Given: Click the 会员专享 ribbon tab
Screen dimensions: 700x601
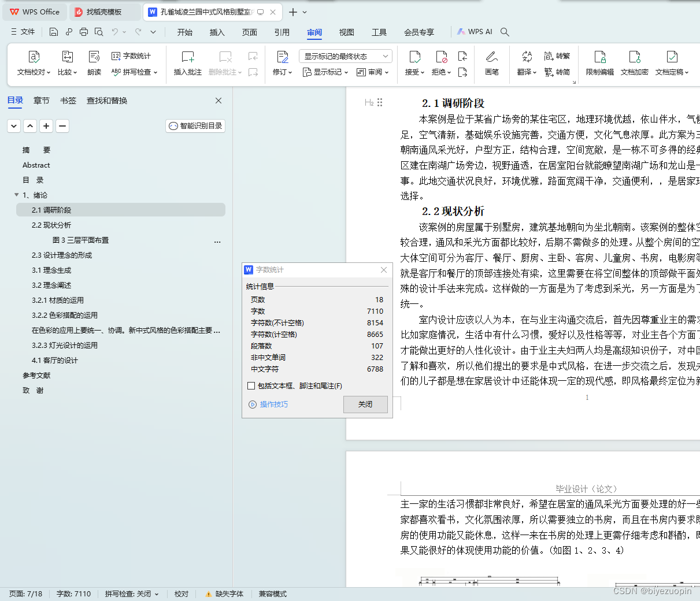Looking at the screenshot, I should [x=419, y=32].
